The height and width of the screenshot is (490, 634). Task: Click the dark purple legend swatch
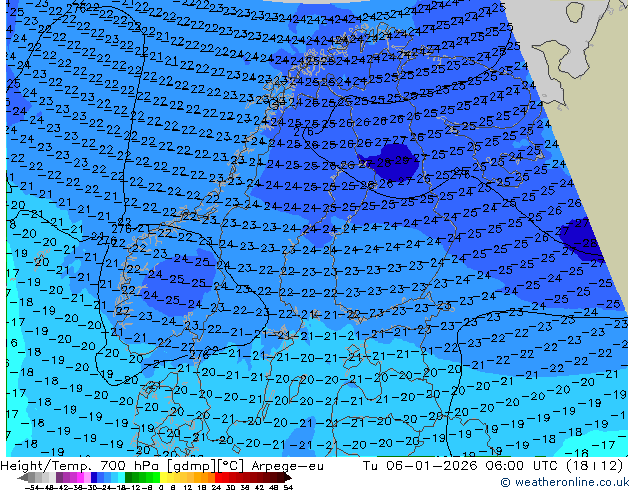pos(59,477)
